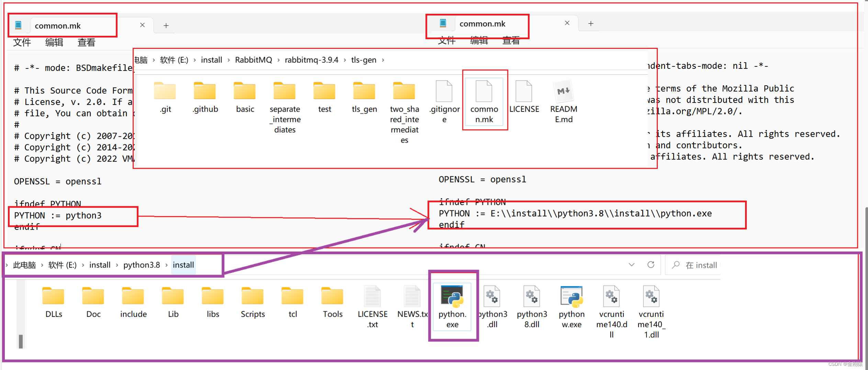Viewport: 868px width, 370px height.
Task: Click the OPENSSL = openssl line in left editor
Action: click(58, 182)
